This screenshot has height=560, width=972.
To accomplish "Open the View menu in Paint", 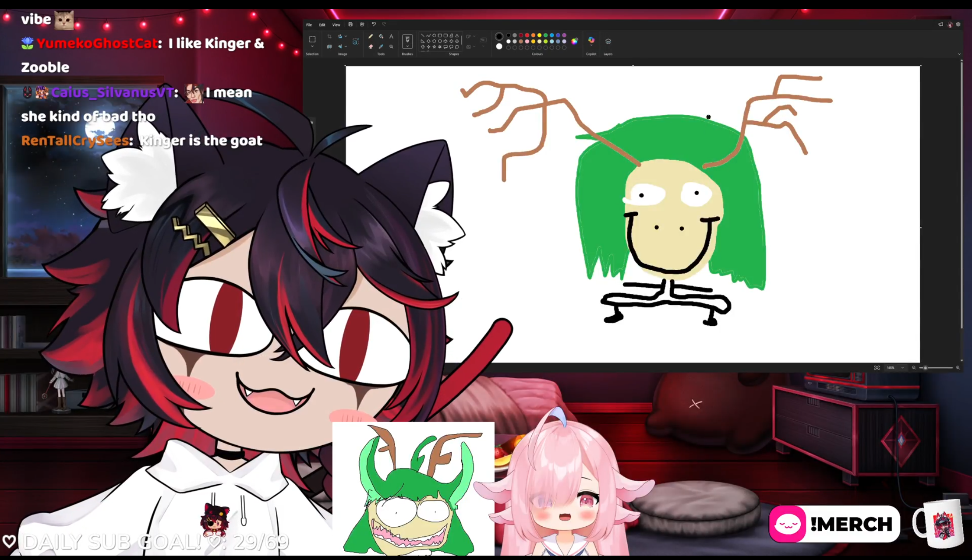I will point(336,25).
